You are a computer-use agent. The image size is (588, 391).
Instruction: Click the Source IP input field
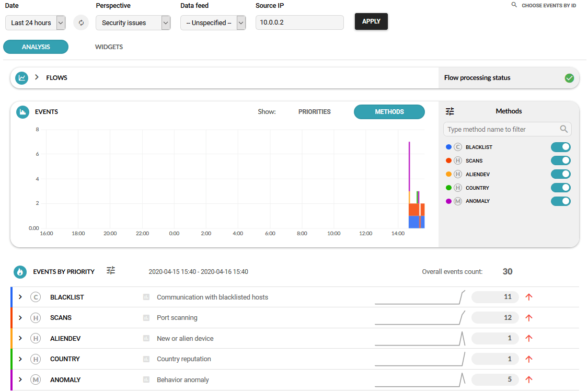299,22
